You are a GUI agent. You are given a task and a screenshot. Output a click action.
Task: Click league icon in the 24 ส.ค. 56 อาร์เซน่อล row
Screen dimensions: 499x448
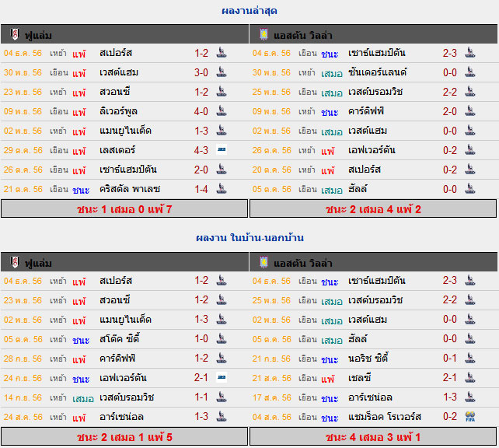pos(222,416)
